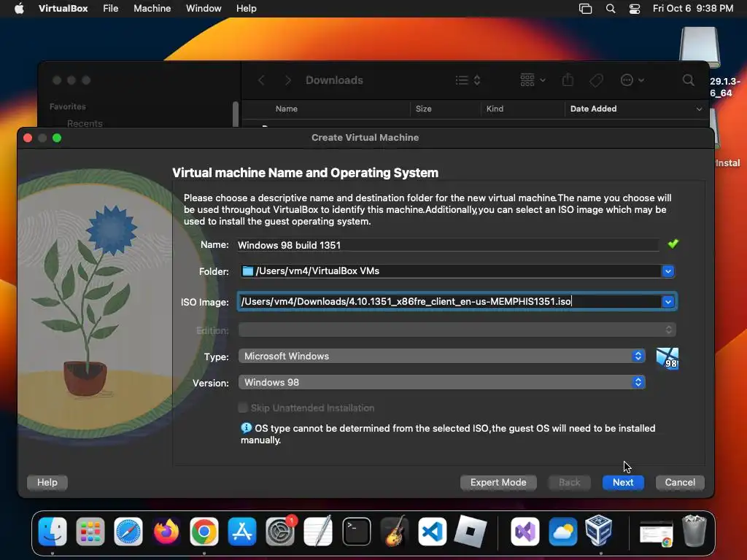
Task: Click Date Added column sort chevron
Action: click(x=699, y=109)
